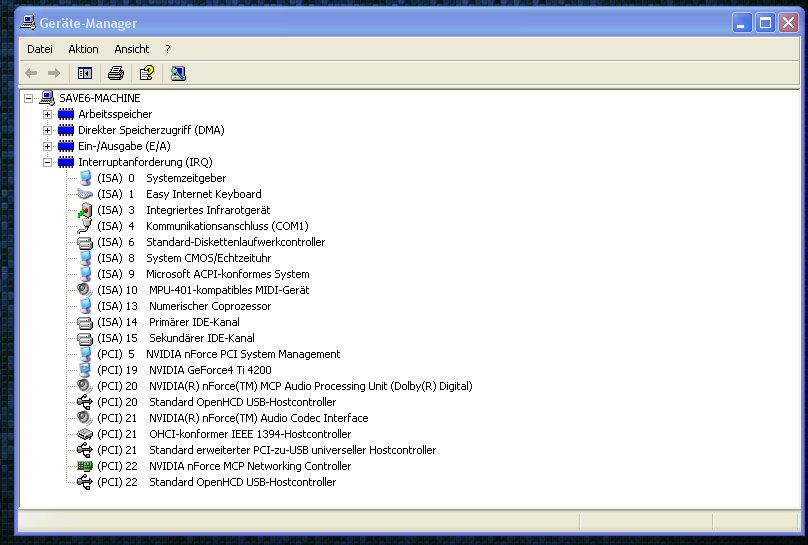Click the printer toolbar icon

tap(115, 73)
